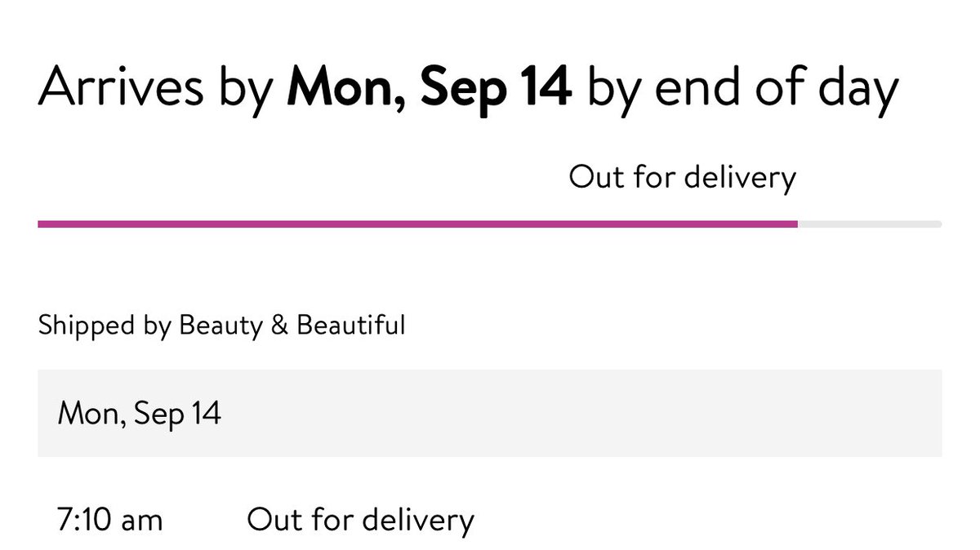Click the 'Mon, Sep 14' text in the gray row

pos(139,414)
